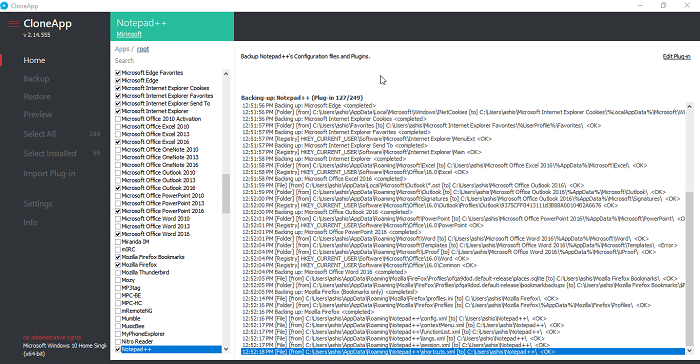Image resolution: width=700 pixels, height=364 pixels.
Task: Uncheck Mozilla Firefox Bookmarks checkbox
Action: coord(118,257)
